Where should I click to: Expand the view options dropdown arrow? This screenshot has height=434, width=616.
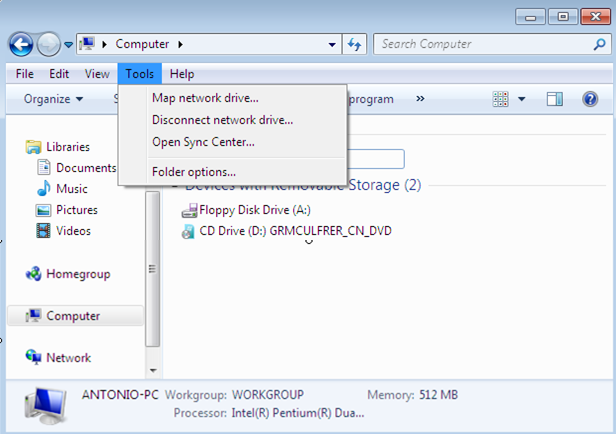pyautogui.click(x=522, y=99)
